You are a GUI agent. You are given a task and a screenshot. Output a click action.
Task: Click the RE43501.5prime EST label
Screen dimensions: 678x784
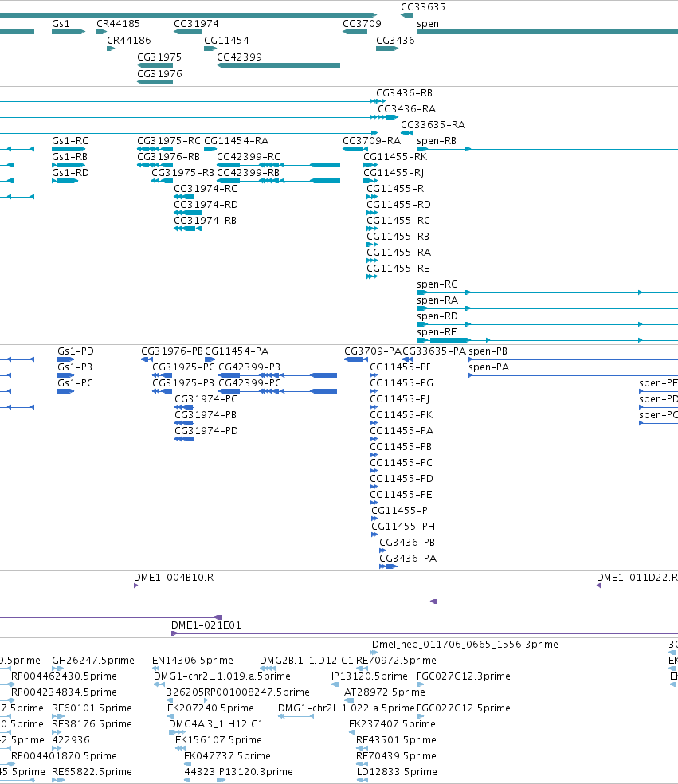[397, 740]
